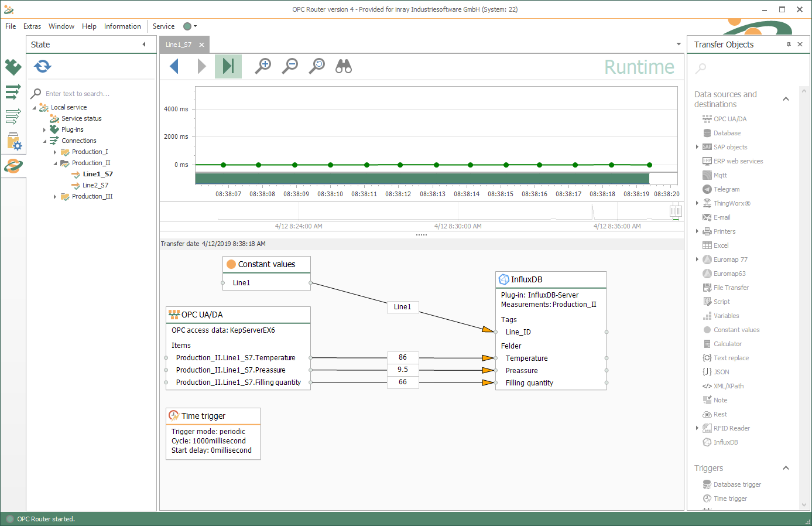Click the zoom out magnifier icon
Screen dimensions: 812x526
point(290,66)
